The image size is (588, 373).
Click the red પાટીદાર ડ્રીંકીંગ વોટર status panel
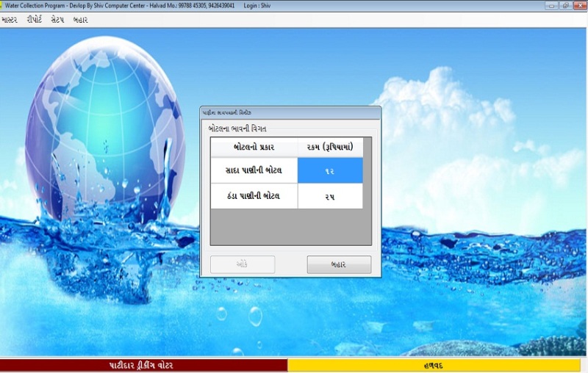tap(143, 365)
